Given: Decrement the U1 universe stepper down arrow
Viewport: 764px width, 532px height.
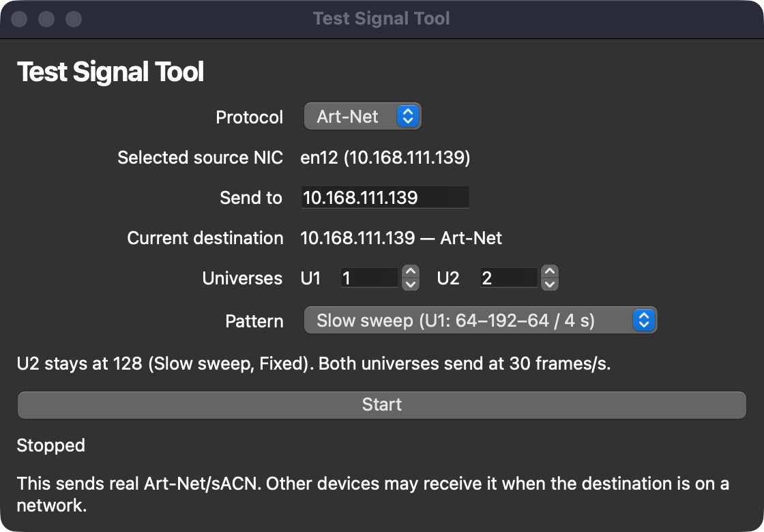Looking at the screenshot, I should [x=411, y=284].
